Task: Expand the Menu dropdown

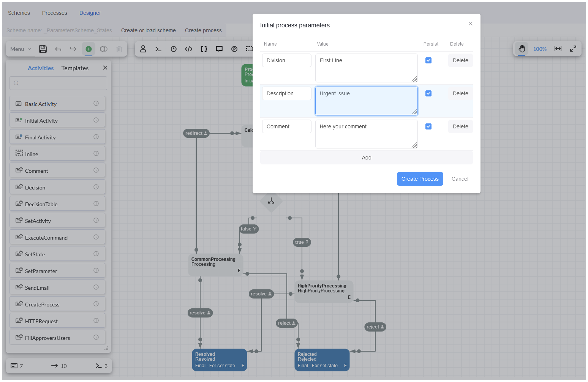Action: [21, 49]
